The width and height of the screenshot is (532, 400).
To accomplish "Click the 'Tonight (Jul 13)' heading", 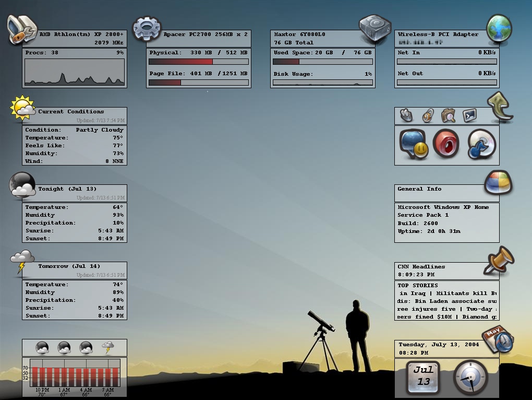I will 67,189.
